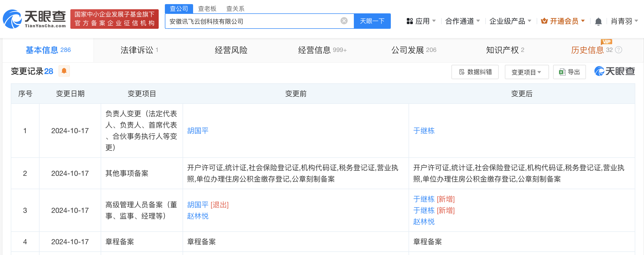Image resolution: width=644 pixels, height=255 pixels.
Task: Click the change-record alert bell icon
Action: (x=64, y=71)
